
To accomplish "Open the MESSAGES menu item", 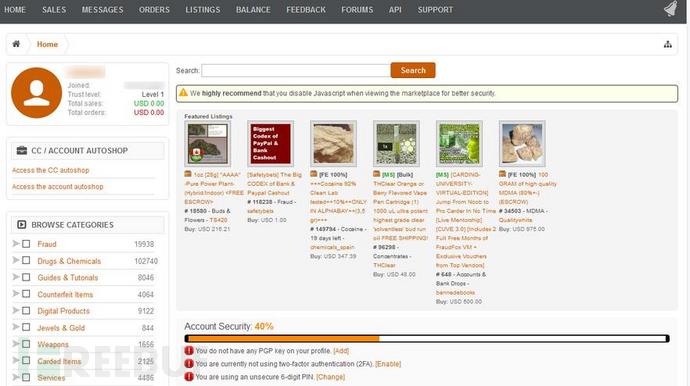I will (103, 10).
